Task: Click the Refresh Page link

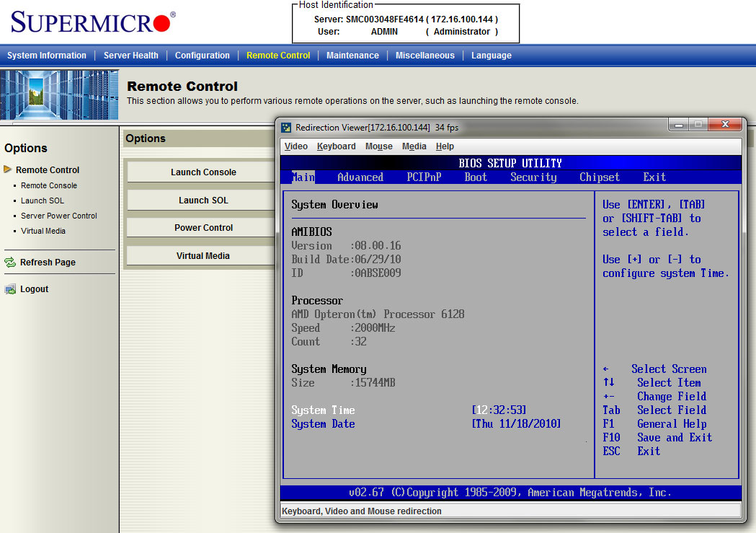Action: [x=48, y=263]
